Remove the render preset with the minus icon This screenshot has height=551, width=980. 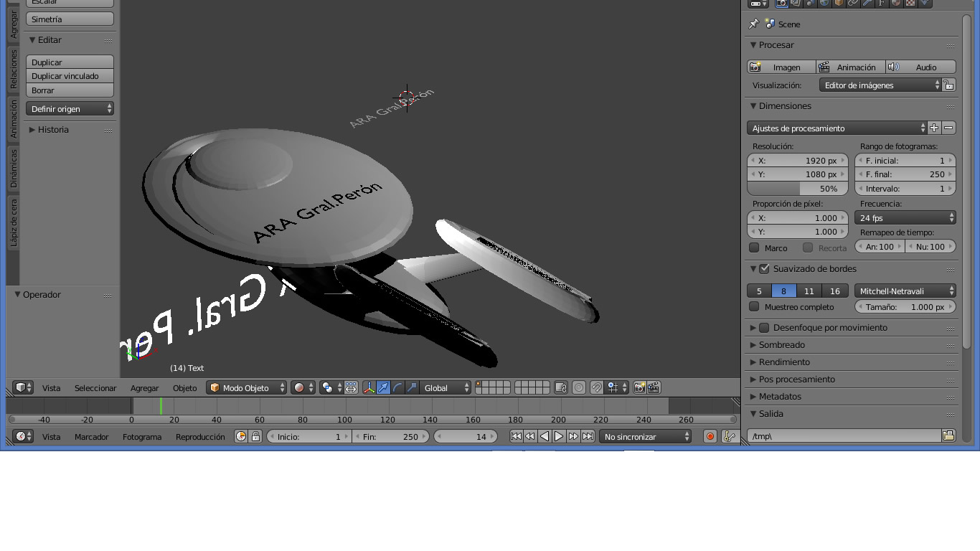(948, 128)
